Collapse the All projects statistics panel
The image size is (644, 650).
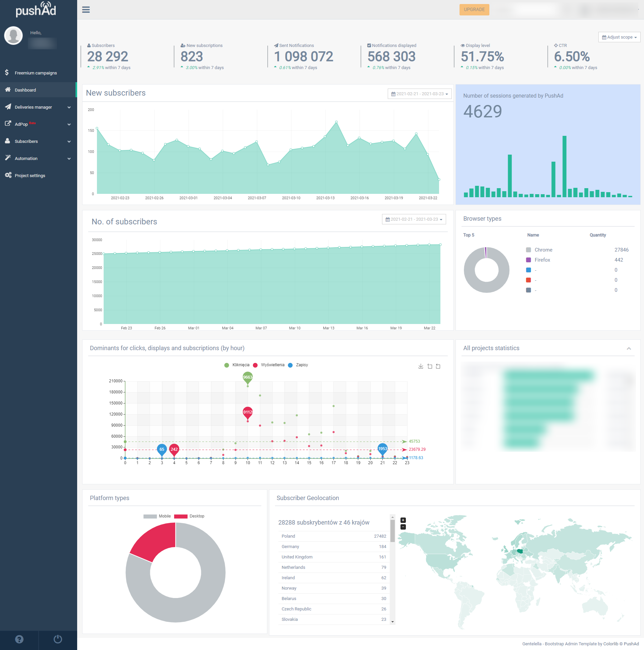(629, 348)
